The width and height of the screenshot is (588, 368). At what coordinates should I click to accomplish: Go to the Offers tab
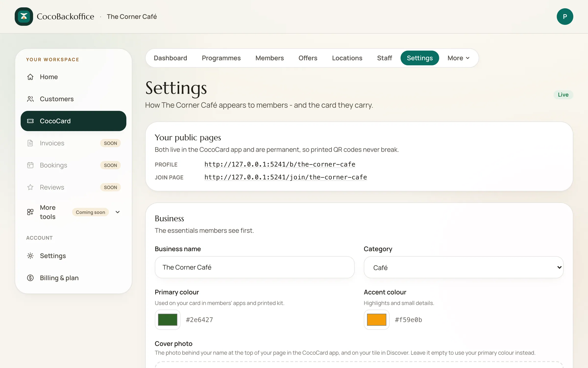click(308, 58)
